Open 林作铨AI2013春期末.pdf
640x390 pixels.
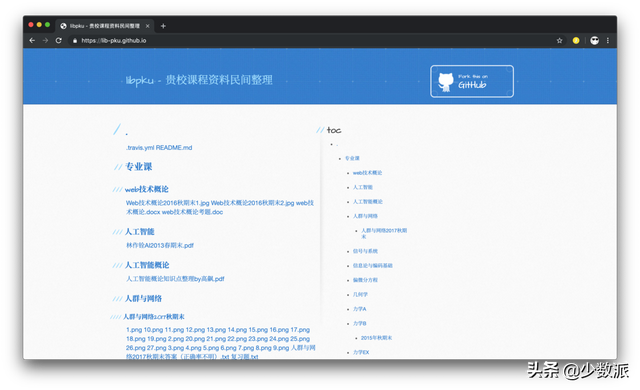click(160, 246)
